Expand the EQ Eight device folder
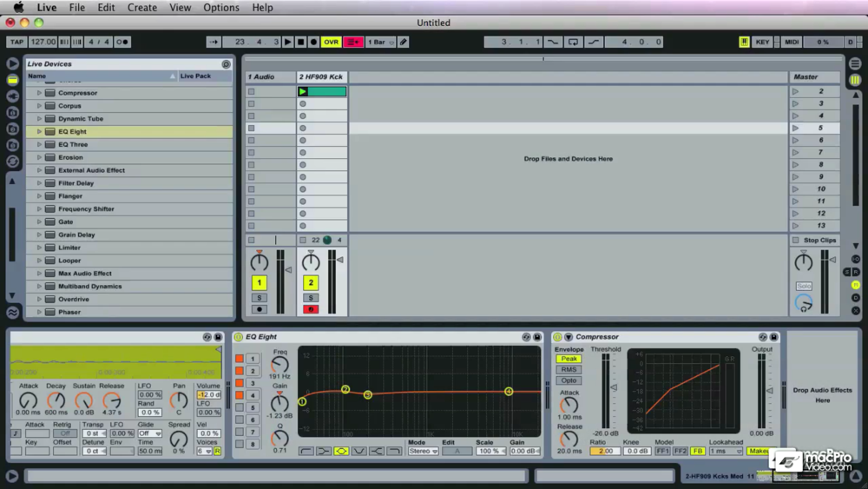Image resolution: width=868 pixels, height=489 pixels. coord(39,132)
